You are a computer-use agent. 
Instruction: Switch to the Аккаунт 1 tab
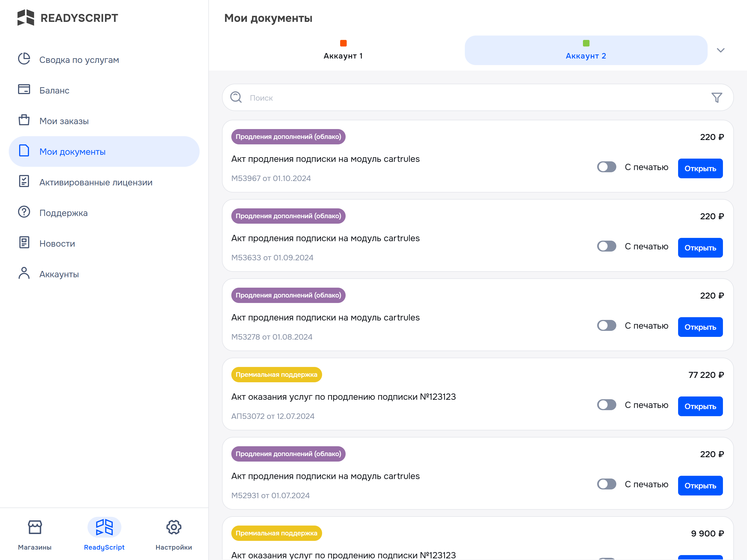(343, 50)
